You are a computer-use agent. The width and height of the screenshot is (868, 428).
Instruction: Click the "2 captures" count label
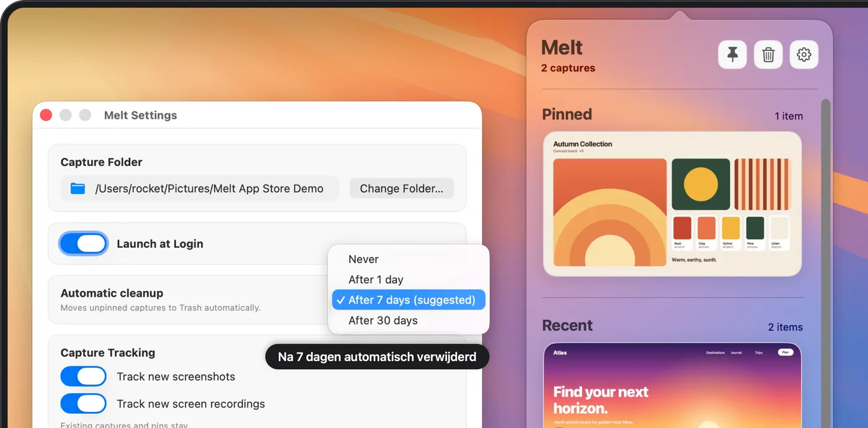pyautogui.click(x=568, y=68)
